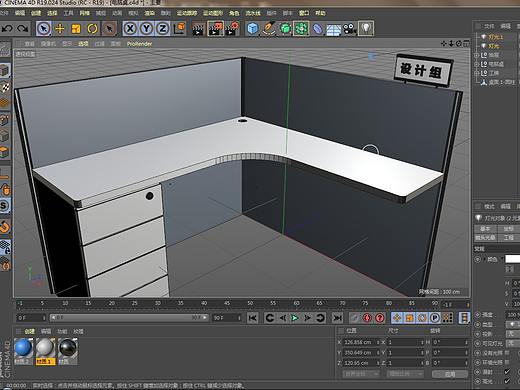Toggle rotation keyframe recording
This screenshot has height=390, width=520.
tap(422, 318)
